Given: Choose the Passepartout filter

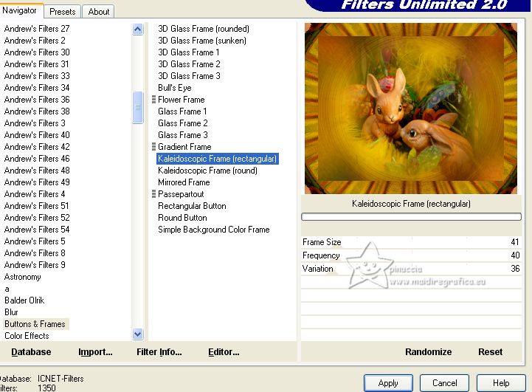Looking at the screenshot, I should [x=181, y=194].
